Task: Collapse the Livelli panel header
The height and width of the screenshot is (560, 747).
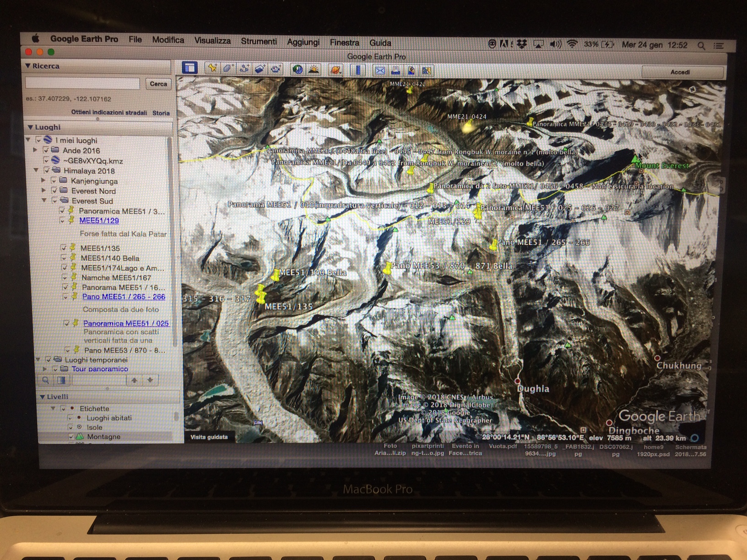Action: [x=42, y=397]
